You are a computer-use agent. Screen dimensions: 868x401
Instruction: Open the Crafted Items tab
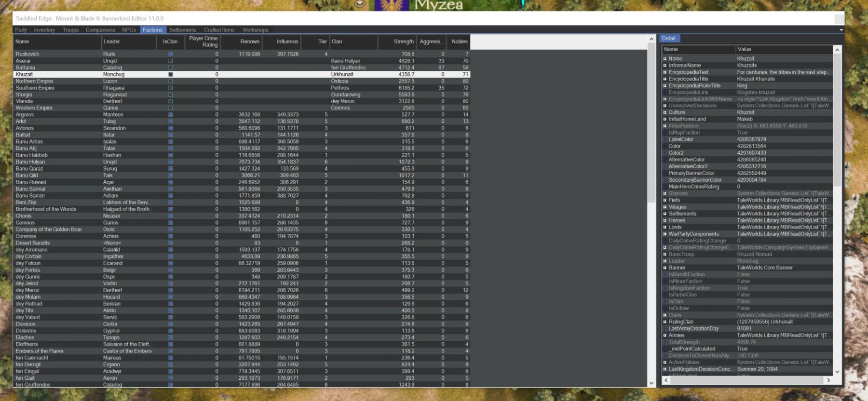click(219, 30)
